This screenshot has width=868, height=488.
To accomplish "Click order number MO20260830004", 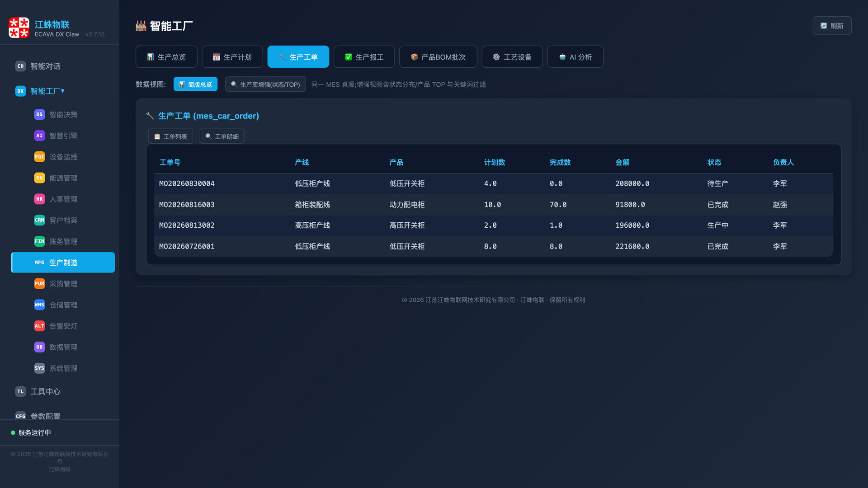I will click(x=187, y=183).
